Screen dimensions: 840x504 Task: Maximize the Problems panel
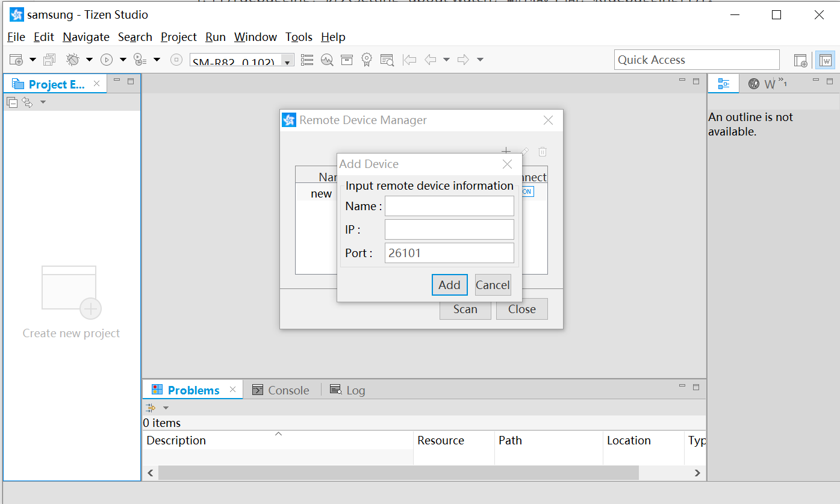coord(696,387)
